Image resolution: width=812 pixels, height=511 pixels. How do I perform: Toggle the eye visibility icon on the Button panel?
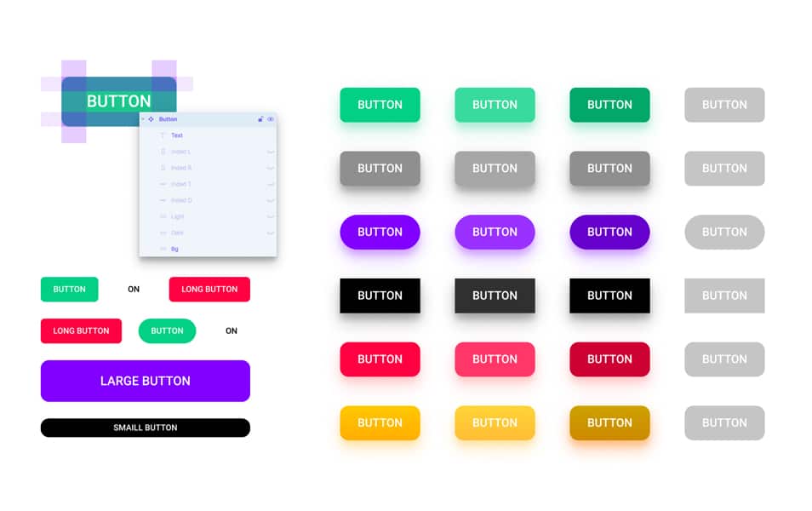(x=270, y=120)
